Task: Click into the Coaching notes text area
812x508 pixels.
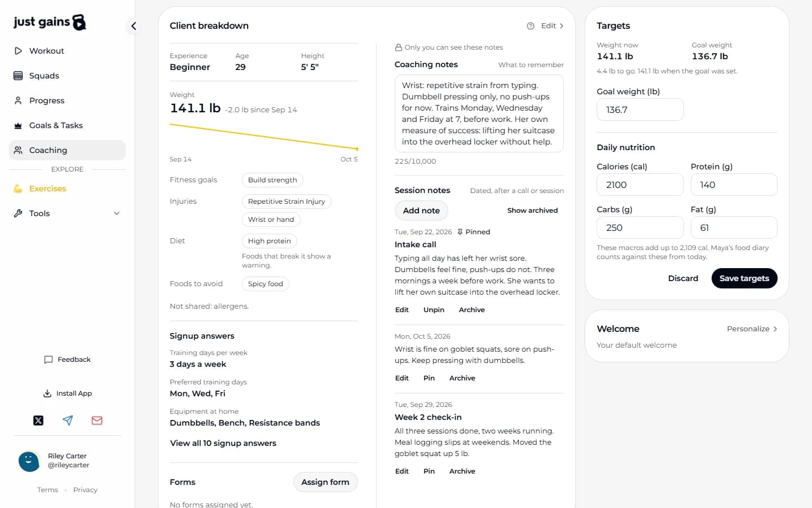Action: (x=479, y=113)
